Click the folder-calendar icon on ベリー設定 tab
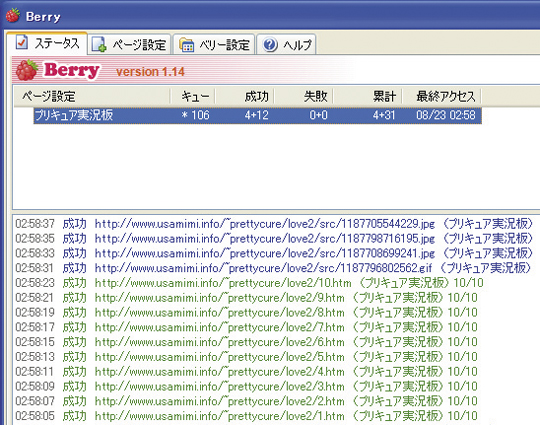 (186, 45)
